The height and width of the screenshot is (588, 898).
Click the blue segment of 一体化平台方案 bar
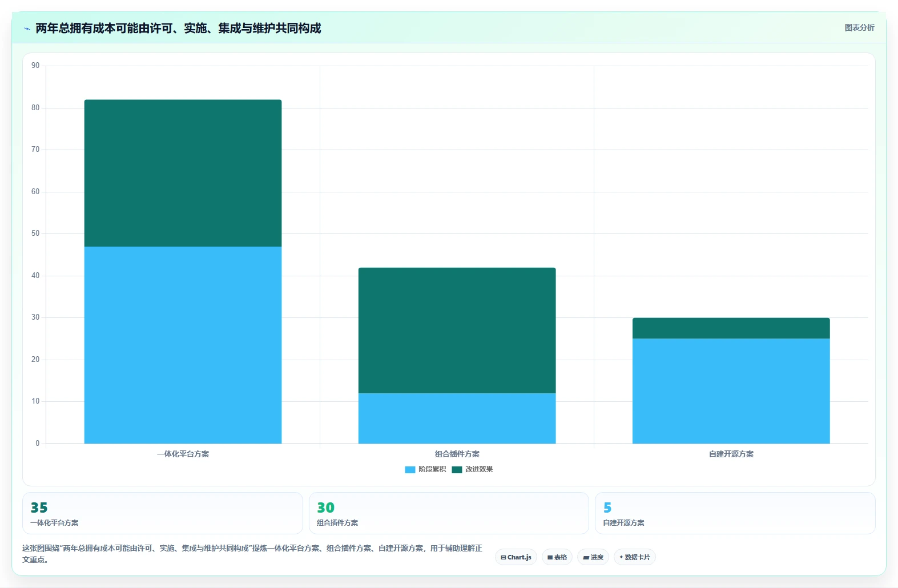183,345
